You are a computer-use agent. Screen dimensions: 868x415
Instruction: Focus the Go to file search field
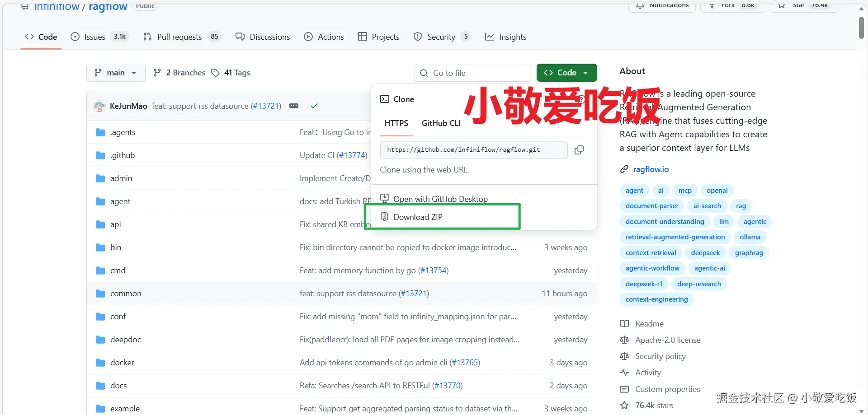point(473,73)
